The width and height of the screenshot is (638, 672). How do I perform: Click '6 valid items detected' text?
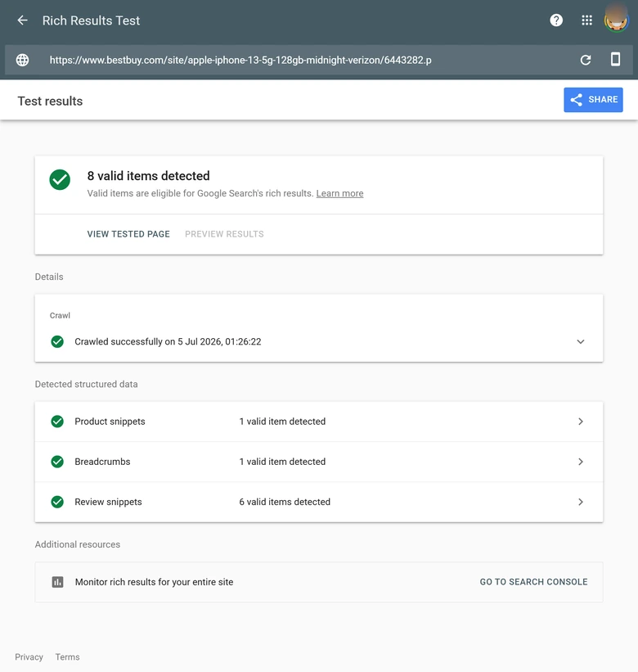(285, 502)
